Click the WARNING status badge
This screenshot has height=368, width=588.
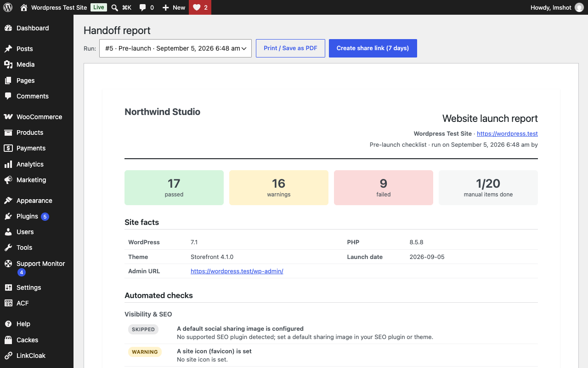(145, 352)
